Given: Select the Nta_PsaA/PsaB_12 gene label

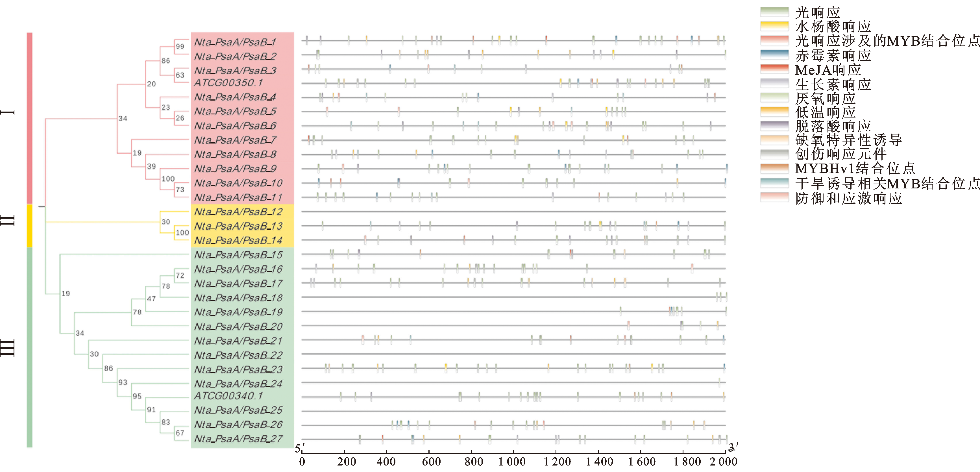Looking at the screenshot, I should [x=238, y=212].
